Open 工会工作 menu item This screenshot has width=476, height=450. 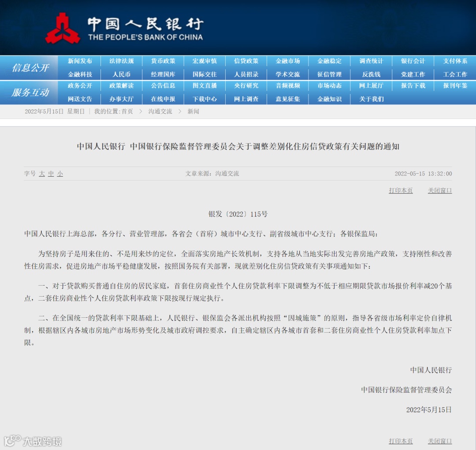tap(455, 74)
